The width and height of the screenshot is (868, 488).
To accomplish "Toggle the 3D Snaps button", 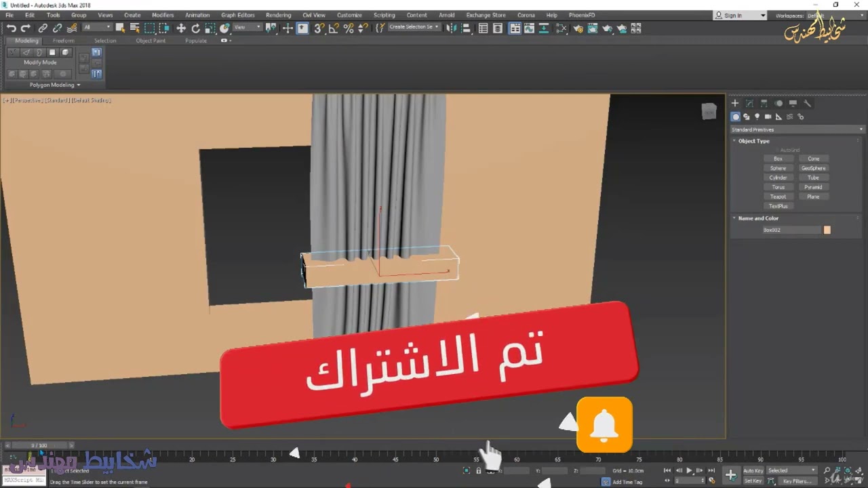I will [x=319, y=28].
